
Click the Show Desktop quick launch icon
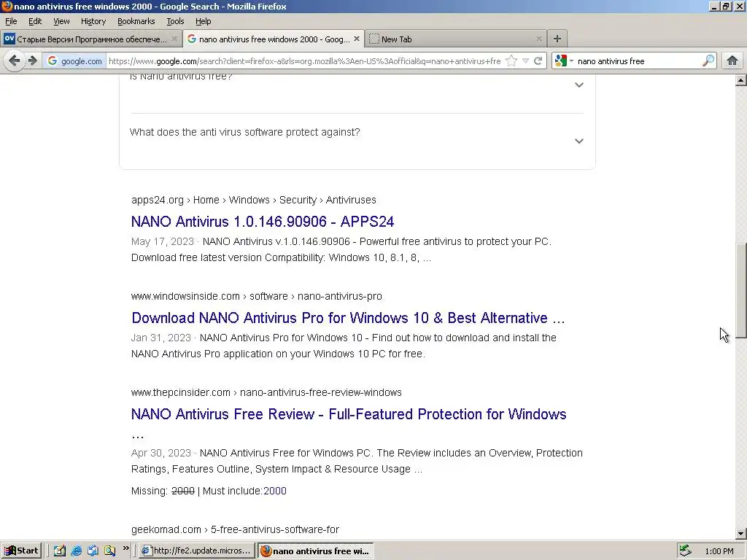pyautogui.click(x=60, y=551)
